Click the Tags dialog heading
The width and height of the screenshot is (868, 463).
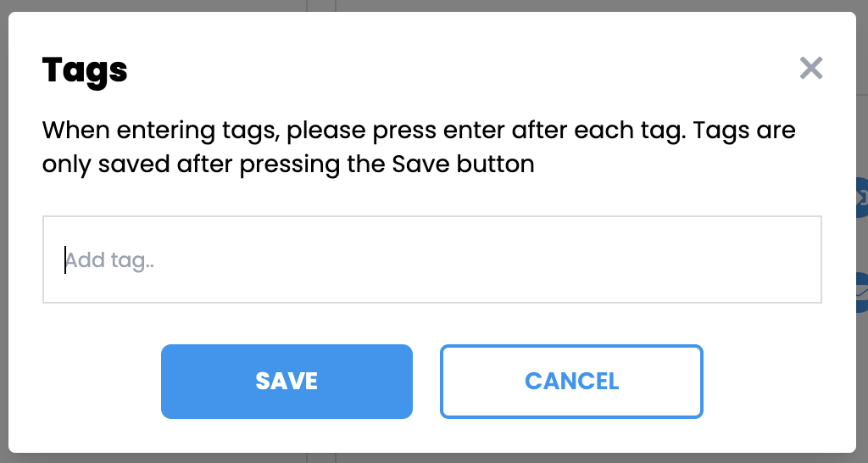click(85, 70)
